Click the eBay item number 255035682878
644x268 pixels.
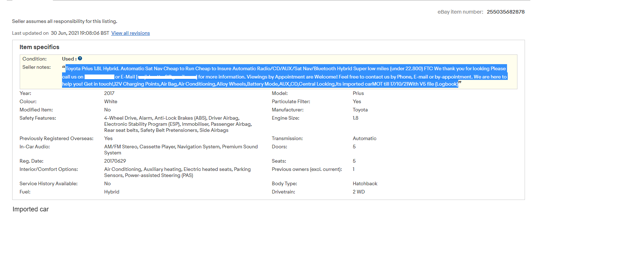pyautogui.click(x=505, y=12)
